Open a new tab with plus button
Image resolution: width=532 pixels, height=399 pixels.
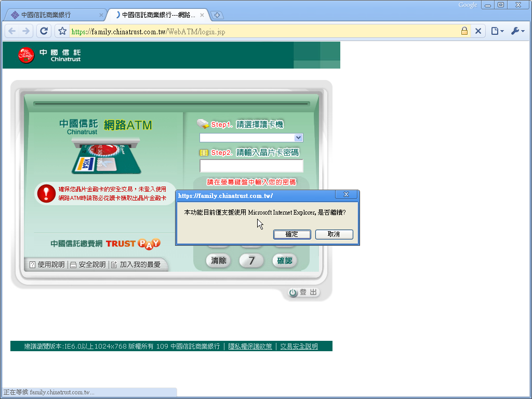click(x=217, y=15)
